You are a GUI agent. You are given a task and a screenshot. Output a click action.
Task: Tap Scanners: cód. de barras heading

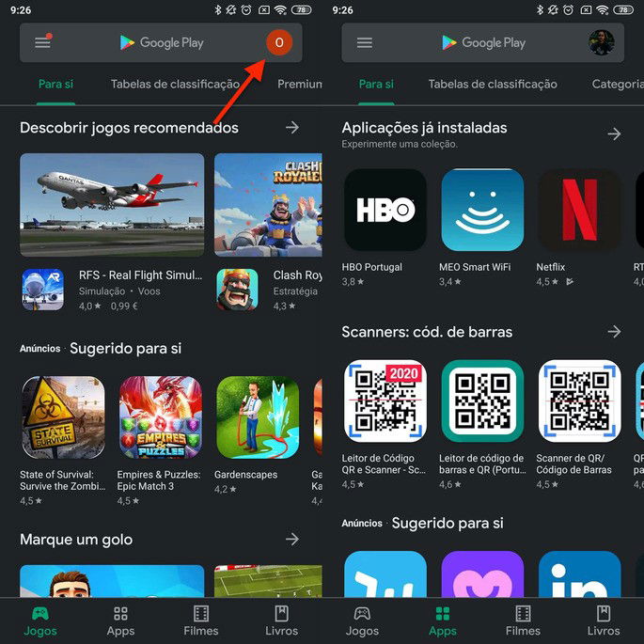click(x=427, y=332)
